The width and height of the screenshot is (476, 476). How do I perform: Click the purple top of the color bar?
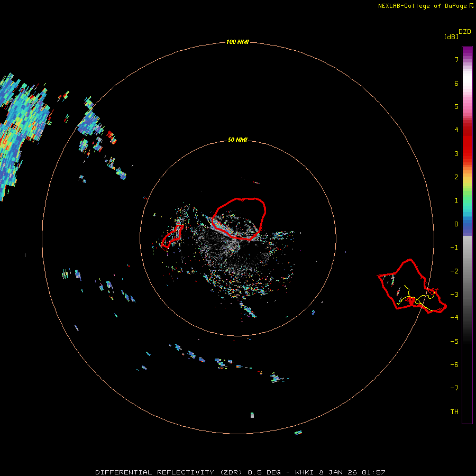pyautogui.click(x=467, y=52)
